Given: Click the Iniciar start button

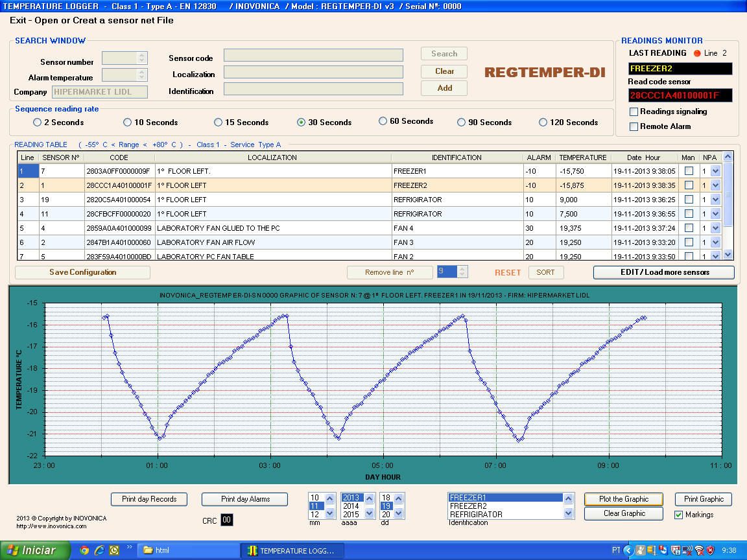Looking at the screenshot, I should point(32,550).
